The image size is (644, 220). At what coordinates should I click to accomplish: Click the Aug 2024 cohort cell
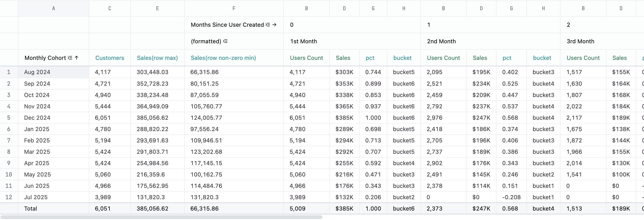pyautogui.click(x=37, y=72)
